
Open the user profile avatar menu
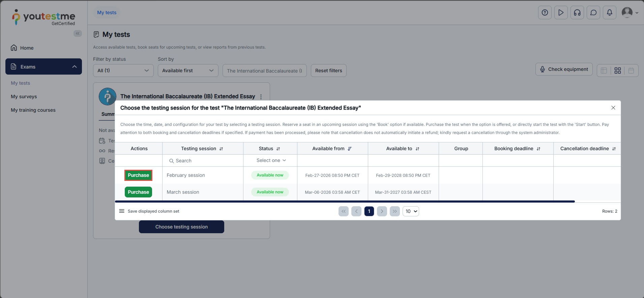[629, 13]
